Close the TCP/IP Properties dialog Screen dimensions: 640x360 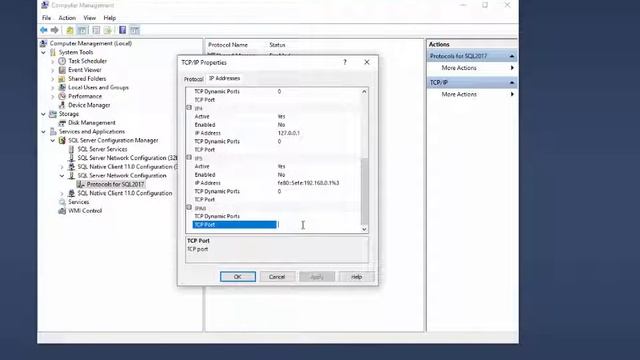pyautogui.click(x=367, y=62)
